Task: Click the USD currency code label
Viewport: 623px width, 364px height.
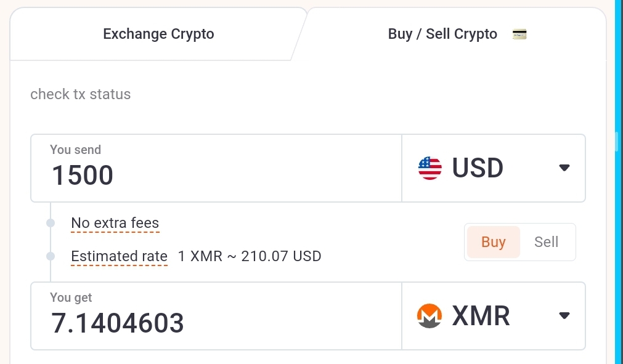Action: click(x=478, y=168)
